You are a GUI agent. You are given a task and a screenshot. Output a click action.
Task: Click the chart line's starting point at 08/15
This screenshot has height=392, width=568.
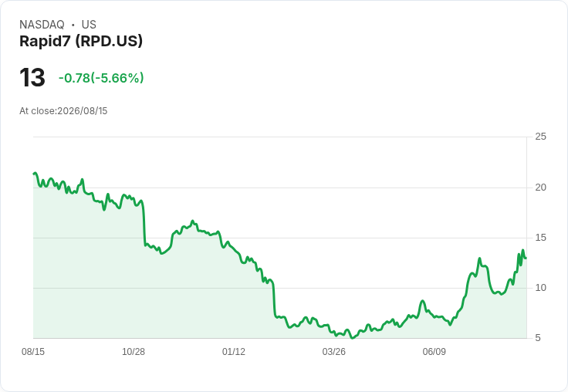tap(34, 174)
